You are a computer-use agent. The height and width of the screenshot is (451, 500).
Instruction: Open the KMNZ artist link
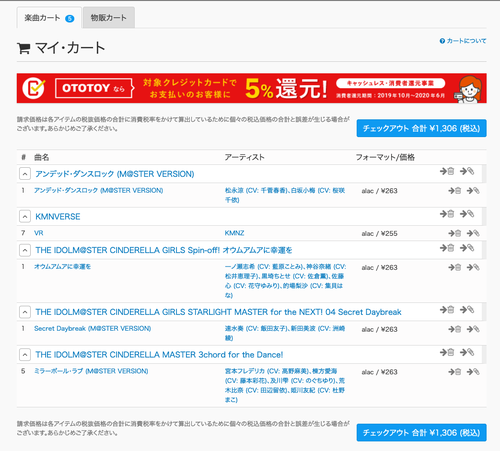point(234,233)
